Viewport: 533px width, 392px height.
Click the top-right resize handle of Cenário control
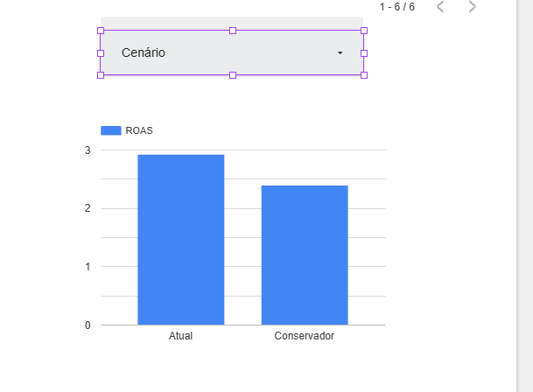364,31
